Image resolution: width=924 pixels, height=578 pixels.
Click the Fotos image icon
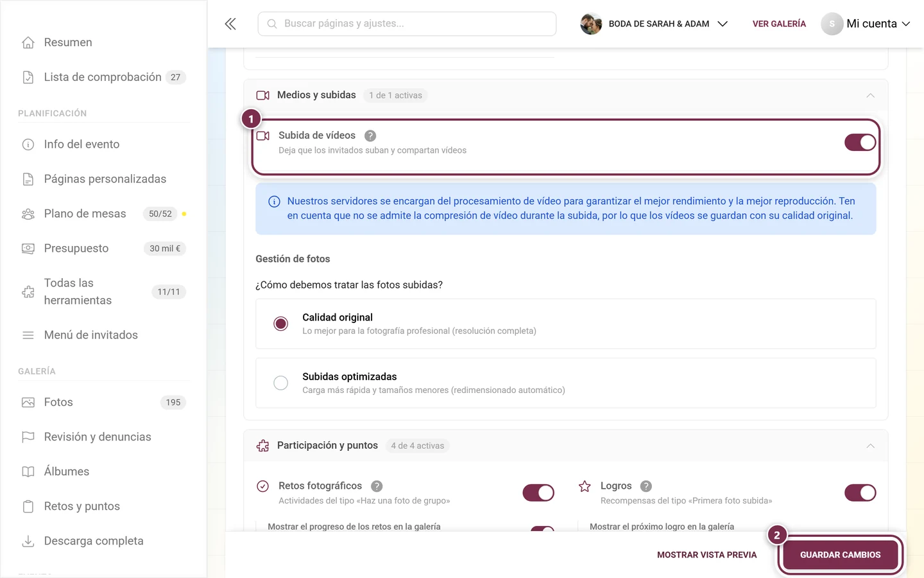pos(28,403)
